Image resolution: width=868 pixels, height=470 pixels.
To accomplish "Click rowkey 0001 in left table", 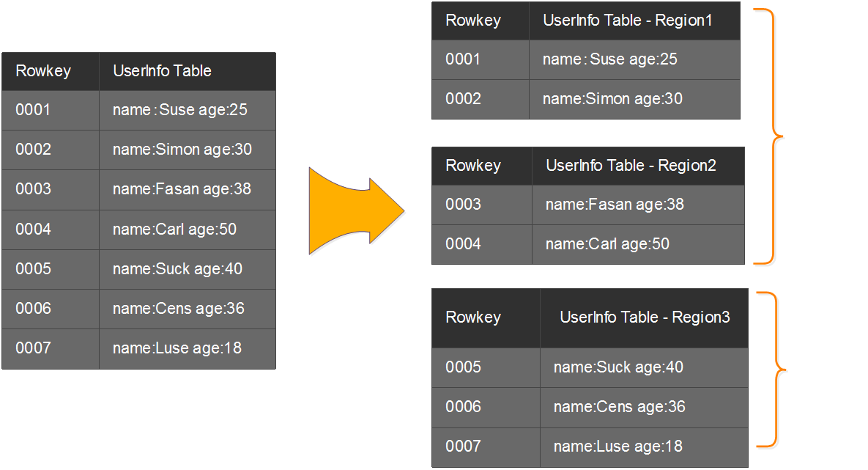I will pos(33,111).
